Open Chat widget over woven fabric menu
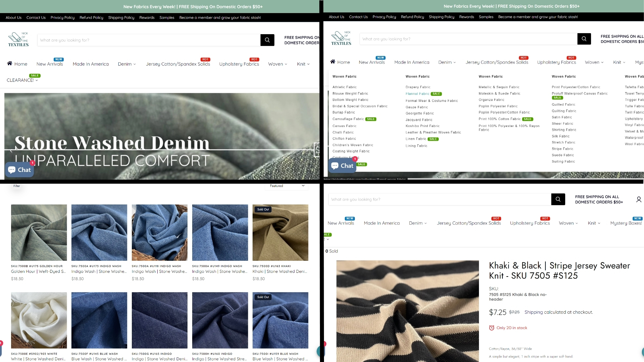 pos(342,166)
